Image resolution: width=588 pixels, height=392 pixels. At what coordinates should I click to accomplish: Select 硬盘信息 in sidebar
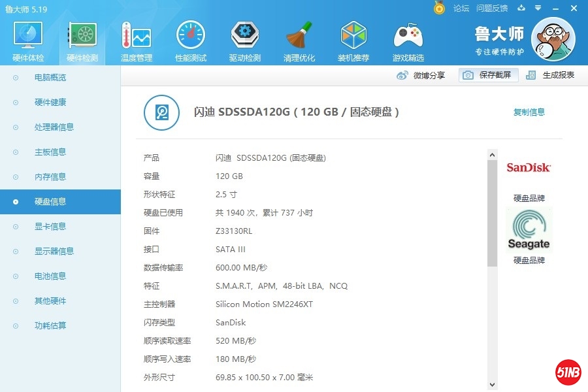[60, 202]
